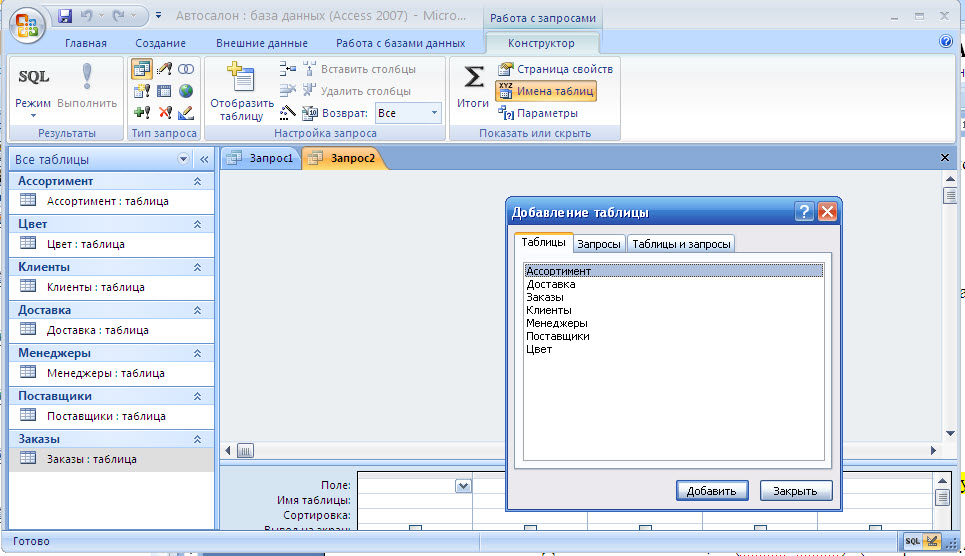This screenshot has width=965, height=556.
Task: Open the Заказы : таблица item
Action: point(111,459)
